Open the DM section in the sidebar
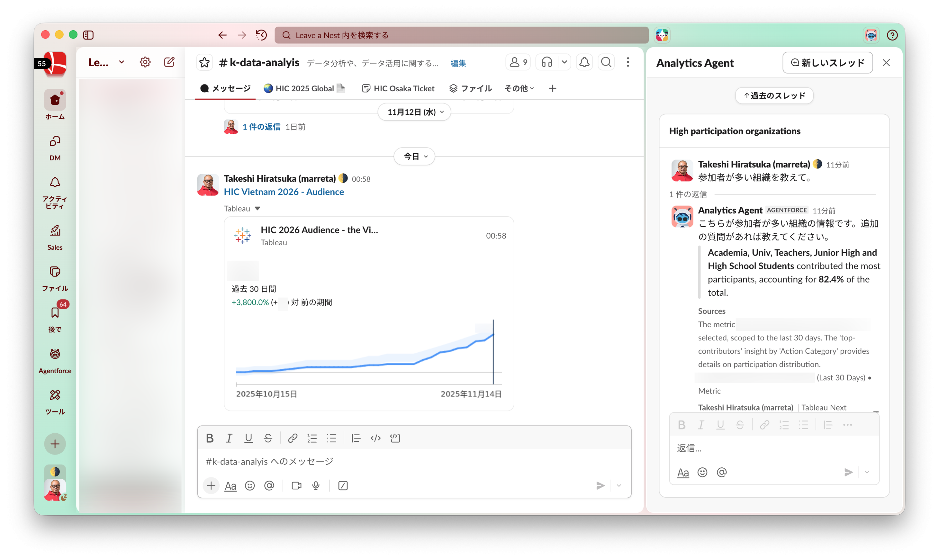This screenshot has width=939, height=560. click(55, 147)
